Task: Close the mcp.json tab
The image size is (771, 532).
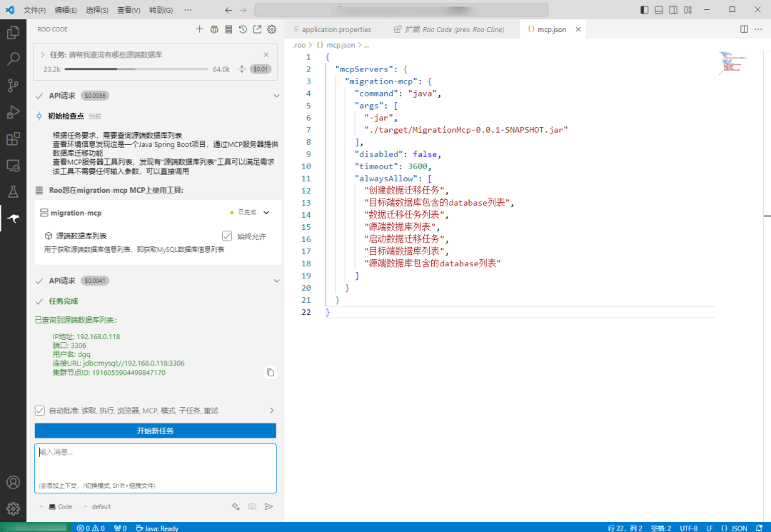Action: tap(578, 29)
